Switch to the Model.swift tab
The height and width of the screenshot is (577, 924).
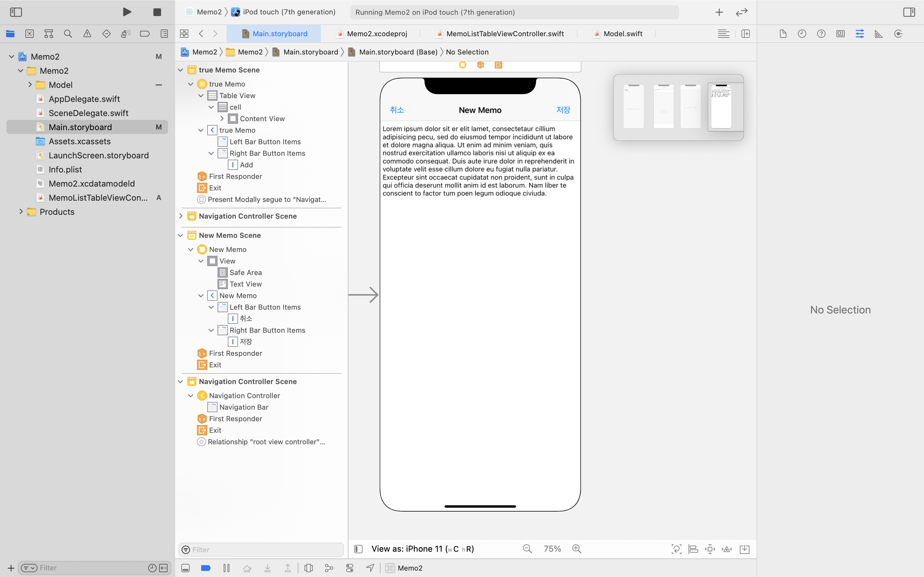(622, 34)
